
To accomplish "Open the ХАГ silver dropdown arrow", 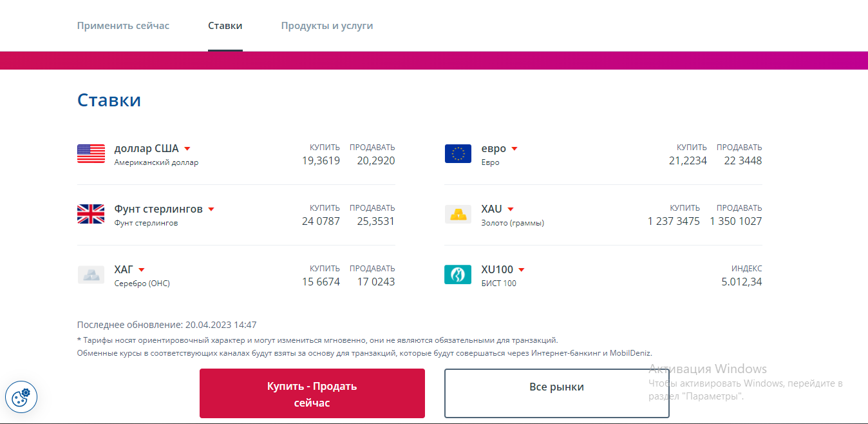I will [142, 270].
